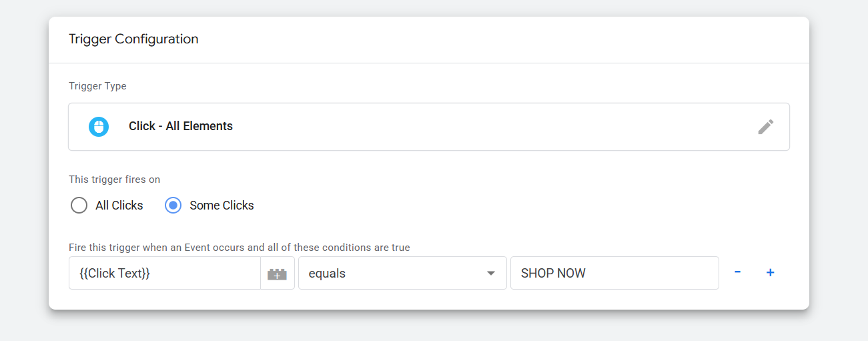Click the Trigger Configuration heading

coord(133,39)
